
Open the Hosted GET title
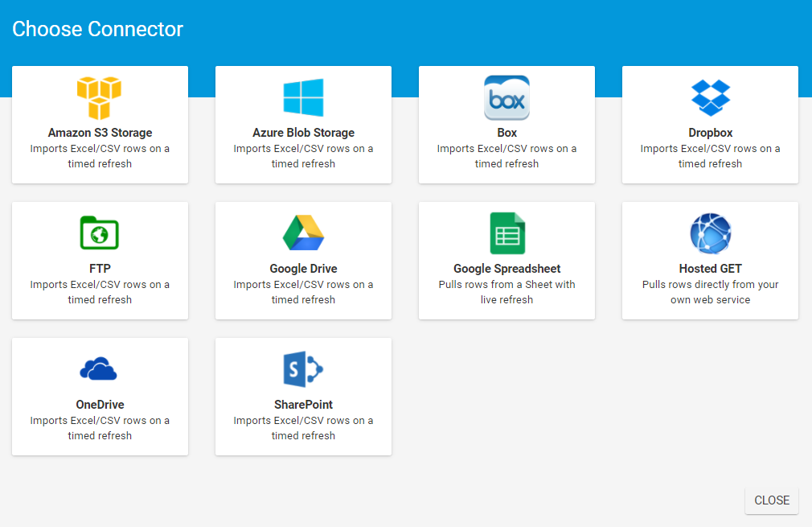coord(711,269)
